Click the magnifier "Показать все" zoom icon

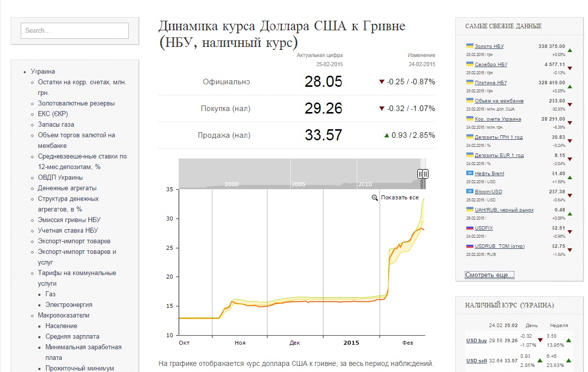[x=373, y=198]
